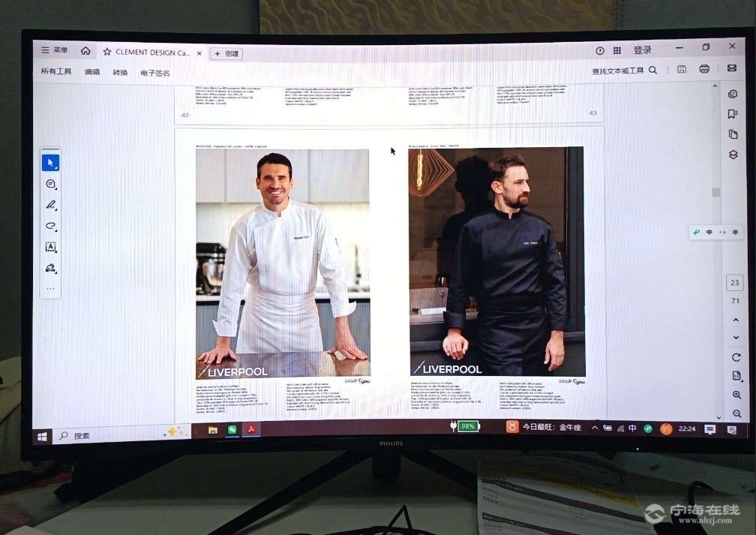Share the file by email envelope icon
This screenshot has height=535, width=756.
click(x=732, y=68)
